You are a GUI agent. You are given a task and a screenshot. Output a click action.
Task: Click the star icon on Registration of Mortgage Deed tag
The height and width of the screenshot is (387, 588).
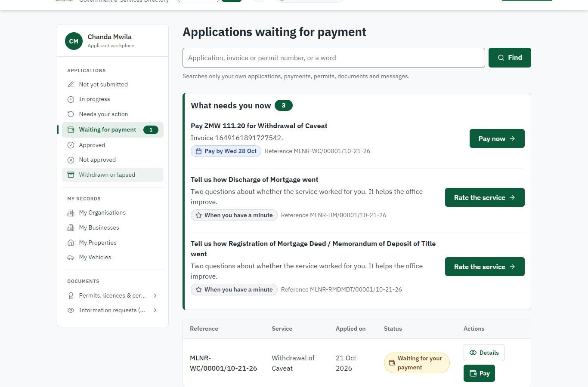click(x=198, y=290)
